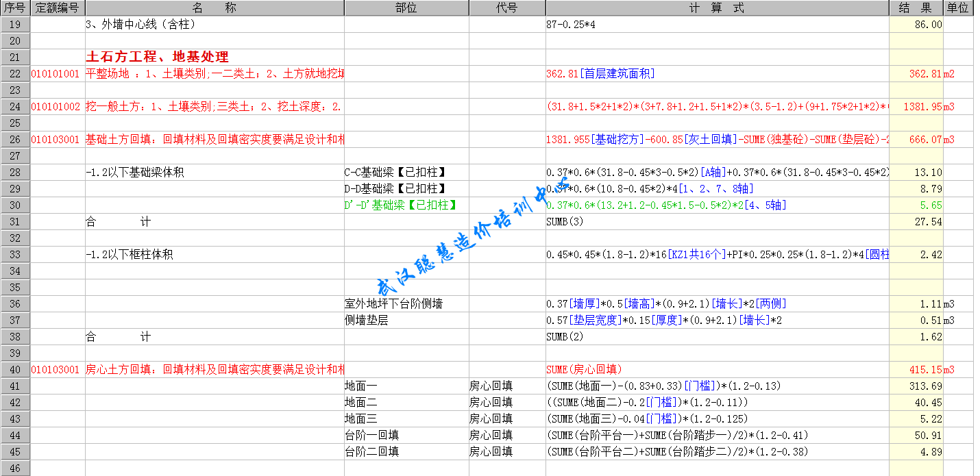Click the '-1.2以下基础梁体积' cell
The height and width of the screenshot is (476, 980).
(x=215, y=173)
